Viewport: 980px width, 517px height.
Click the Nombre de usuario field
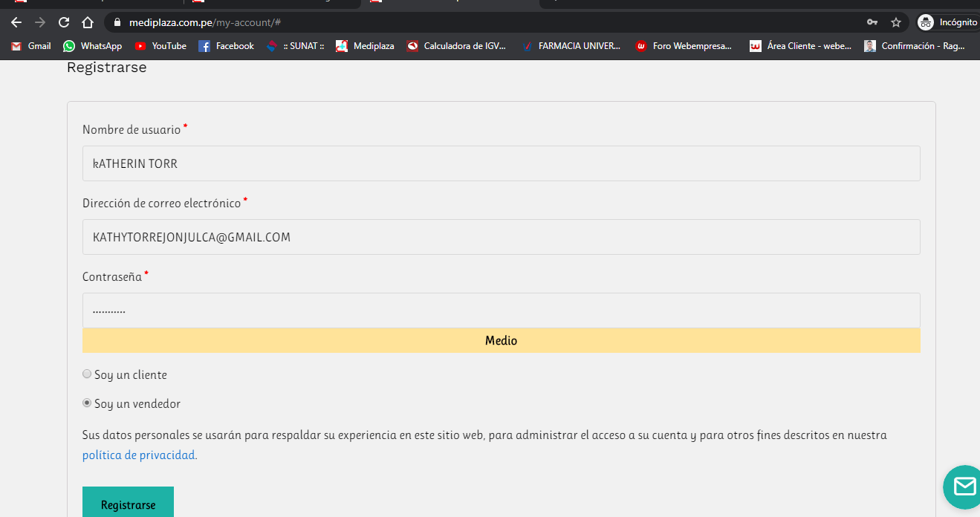click(x=502, y=163)
